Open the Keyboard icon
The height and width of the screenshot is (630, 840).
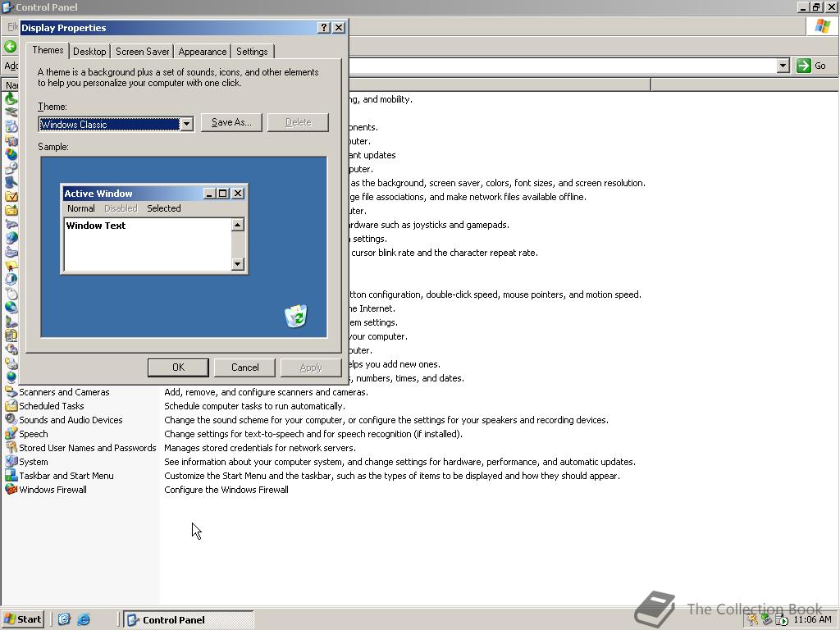[x=11, y=253]
